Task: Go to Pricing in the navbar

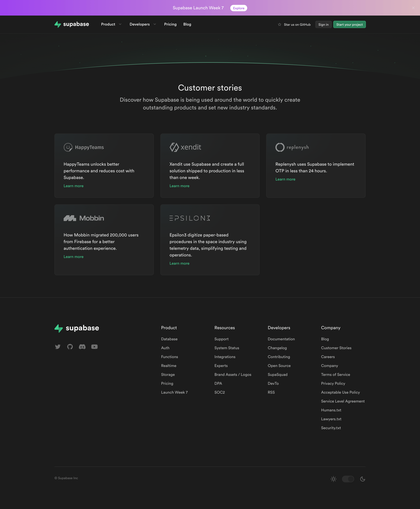Action: point(170,24)
